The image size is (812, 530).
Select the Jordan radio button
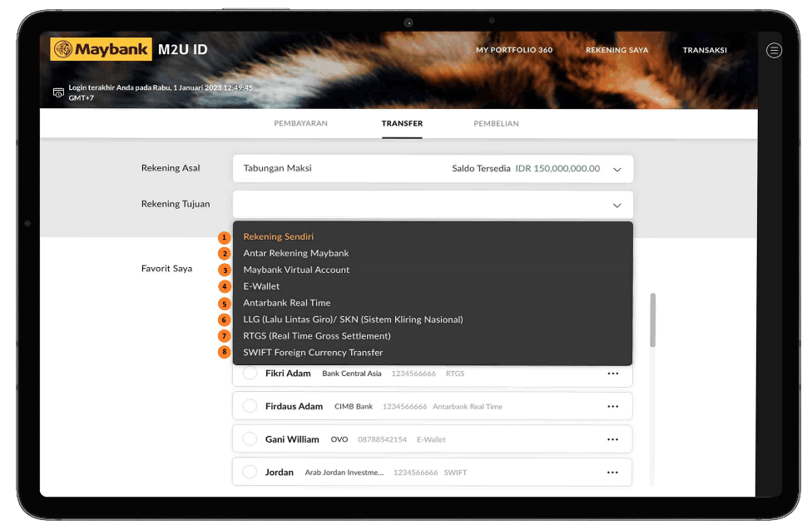point(250,472)
